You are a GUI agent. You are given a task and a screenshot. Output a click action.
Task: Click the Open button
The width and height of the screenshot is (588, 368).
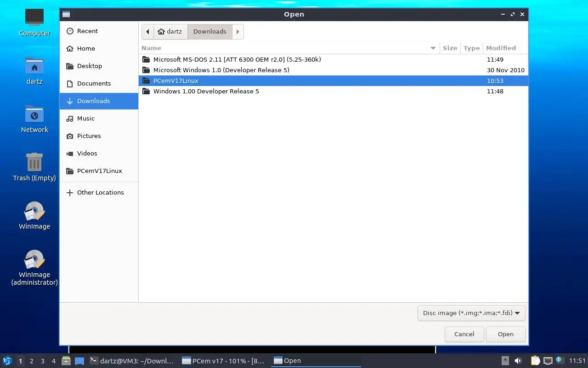(505, 334)
